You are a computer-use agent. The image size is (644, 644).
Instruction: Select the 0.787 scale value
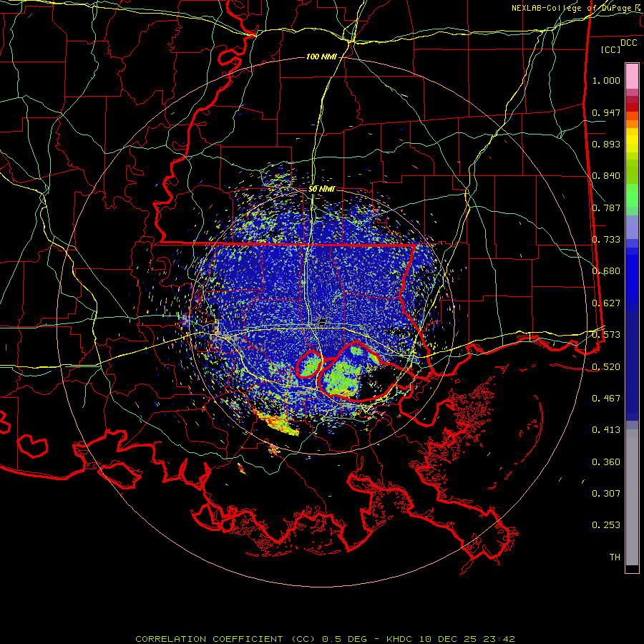(x=606, y=208)
